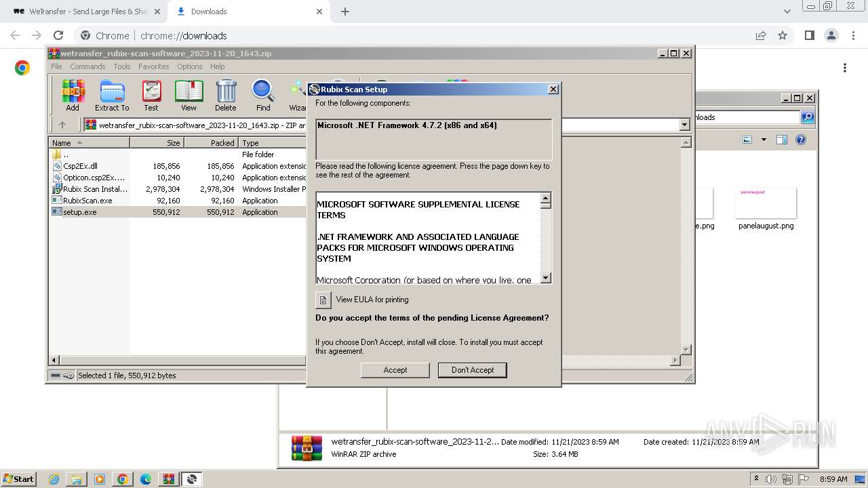Image resolution: width=868 pixels, height=488 pixels.
Task: Toggle the Explorer preview pane icon
Action: pyautogui.click(x=781, y=140)
